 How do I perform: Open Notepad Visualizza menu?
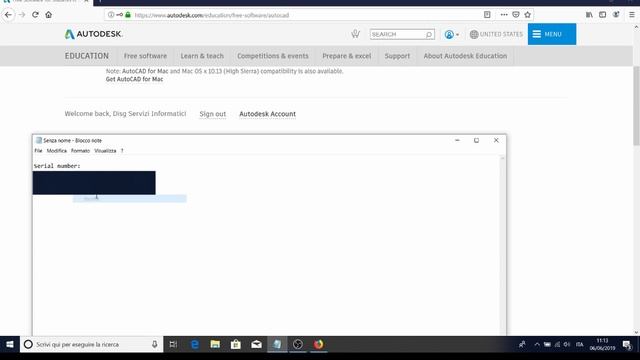105,151
